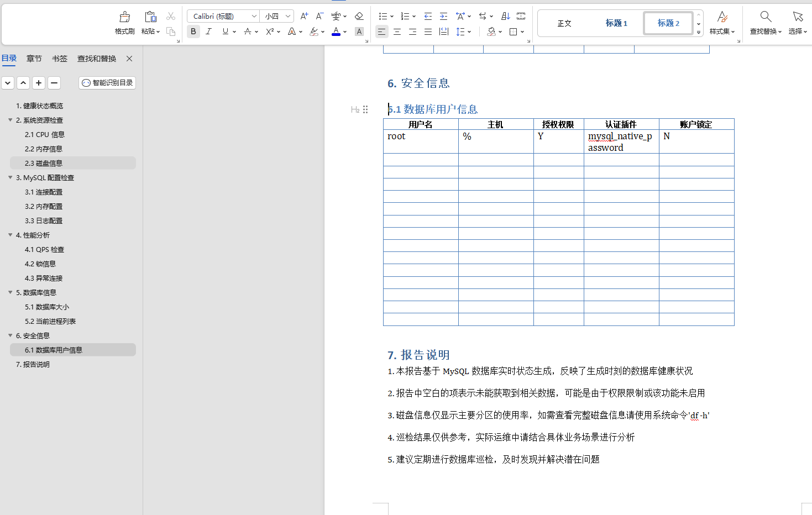Click the navigation pane down-chevron button
Screen dimensions: 812x515
tap(8, 83)
